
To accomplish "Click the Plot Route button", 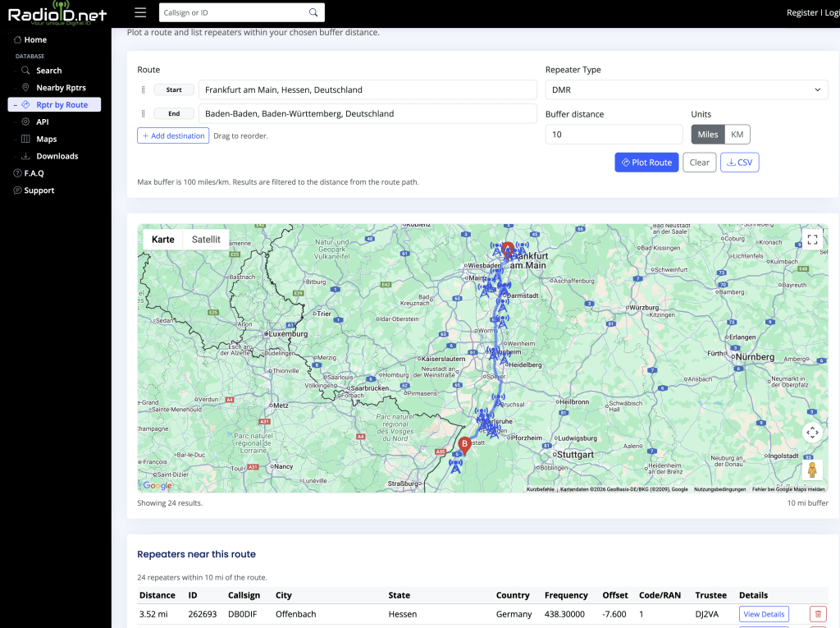I will (646, 163).
